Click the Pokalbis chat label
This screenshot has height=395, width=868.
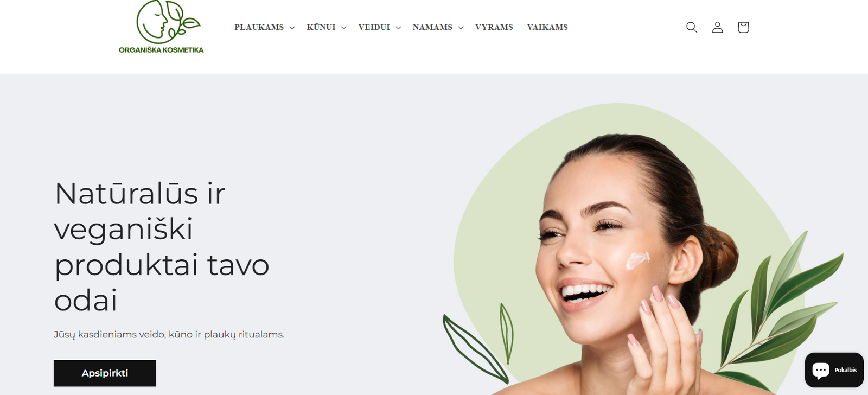coord(845,370)
